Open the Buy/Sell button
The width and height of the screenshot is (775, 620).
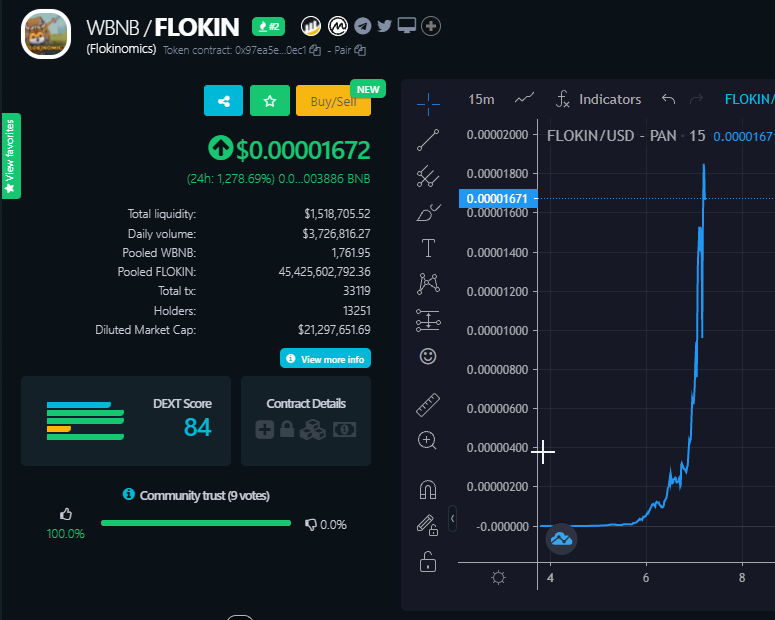coord(333,101)
